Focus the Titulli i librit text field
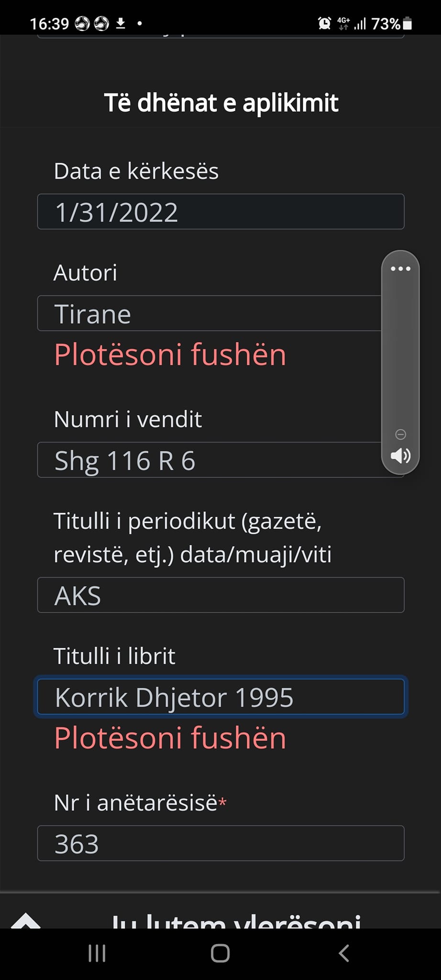Viewport: 441px width, 980px height. tap(220, 697)
